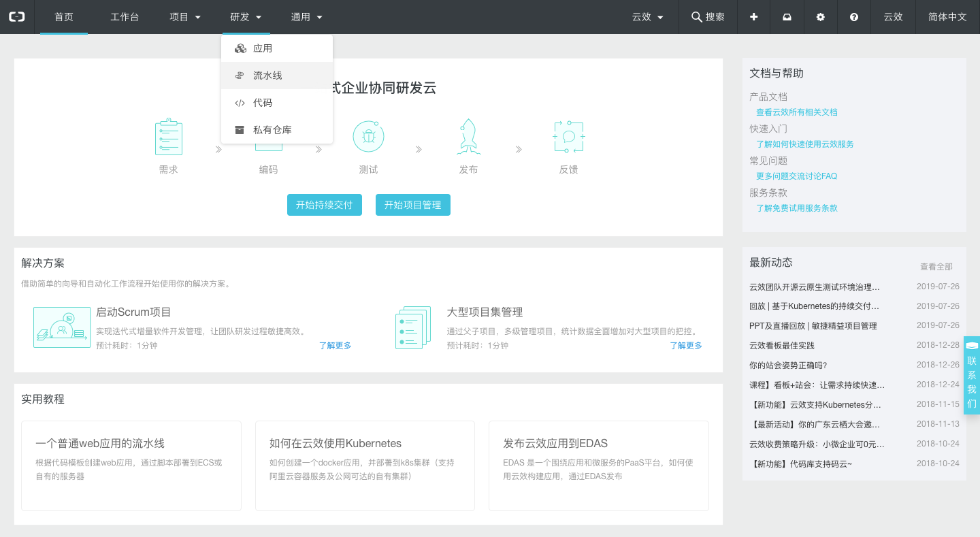Screen dimensions: 980x537
Task: Switch language via 简体中文
Action: coord(947,17)
